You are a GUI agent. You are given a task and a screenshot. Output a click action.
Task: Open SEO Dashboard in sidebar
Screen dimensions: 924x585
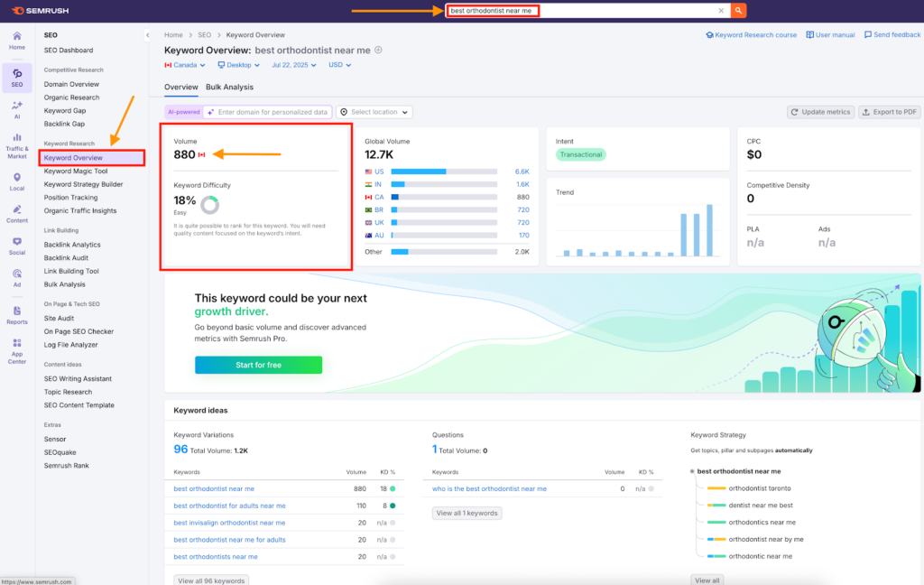pos(69,51)
